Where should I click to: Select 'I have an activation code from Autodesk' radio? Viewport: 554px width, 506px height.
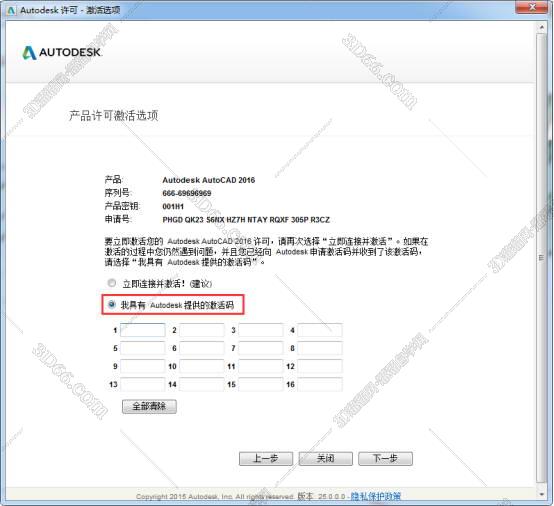pos(112,304)
